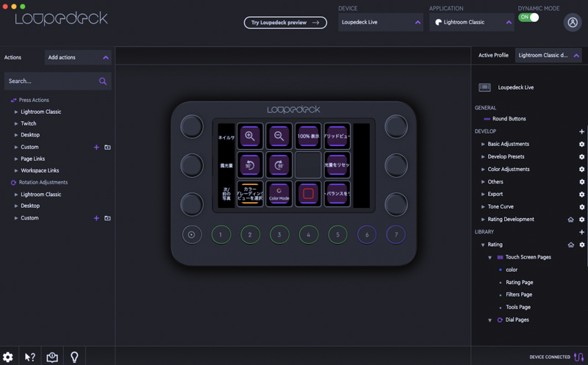Click the help cursor question icon
Viewport: 588px width, 365px height.
[x=30, y=357]
